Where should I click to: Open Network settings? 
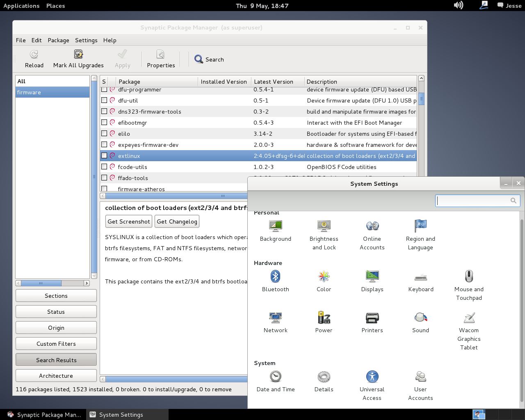[x=276, y=322]
